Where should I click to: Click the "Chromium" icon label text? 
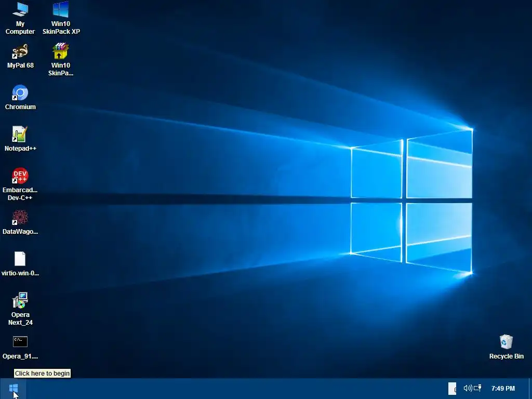coord(20,107)
